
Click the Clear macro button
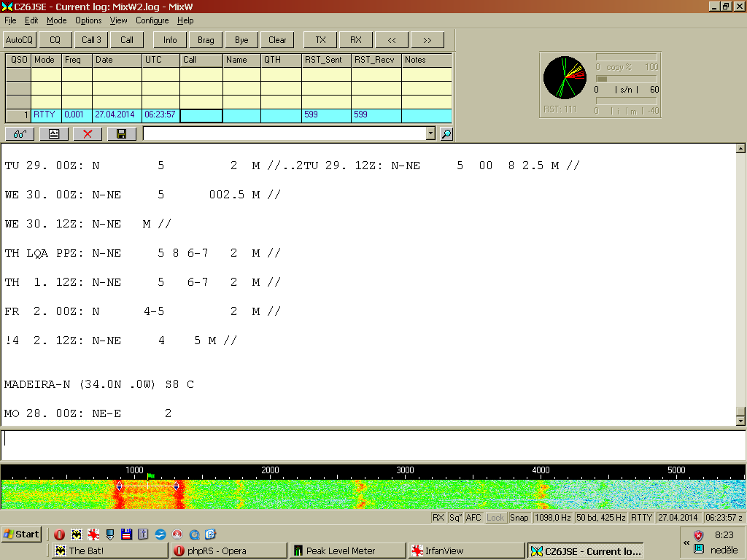277,40
